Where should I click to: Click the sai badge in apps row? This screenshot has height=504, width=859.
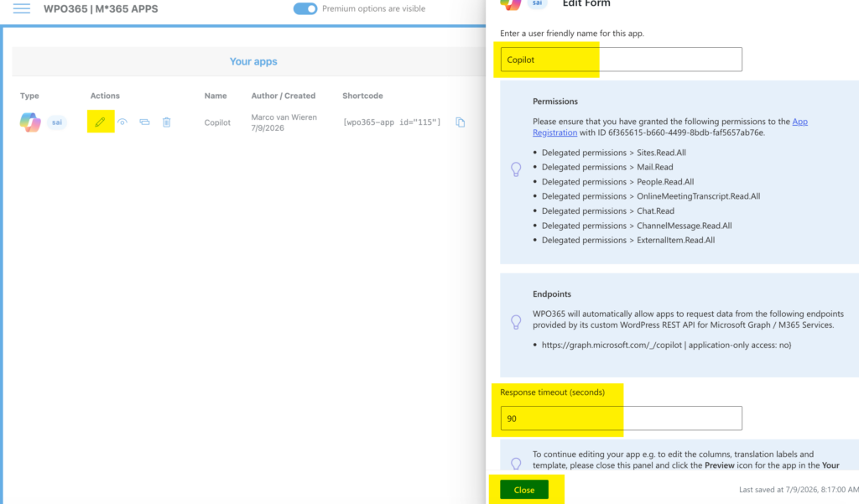click(57, 122)
